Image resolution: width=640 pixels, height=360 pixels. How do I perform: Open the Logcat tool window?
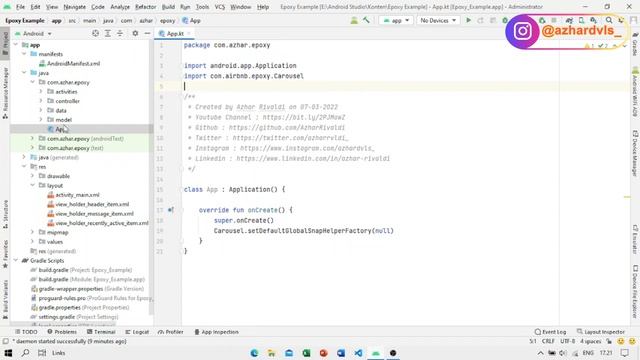pos(137,332)
